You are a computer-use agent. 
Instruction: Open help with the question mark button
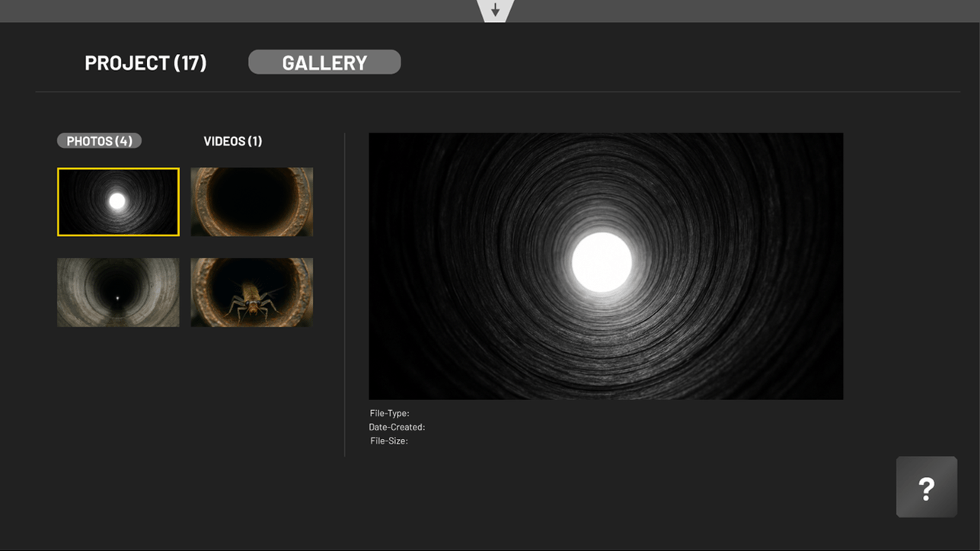926,488
